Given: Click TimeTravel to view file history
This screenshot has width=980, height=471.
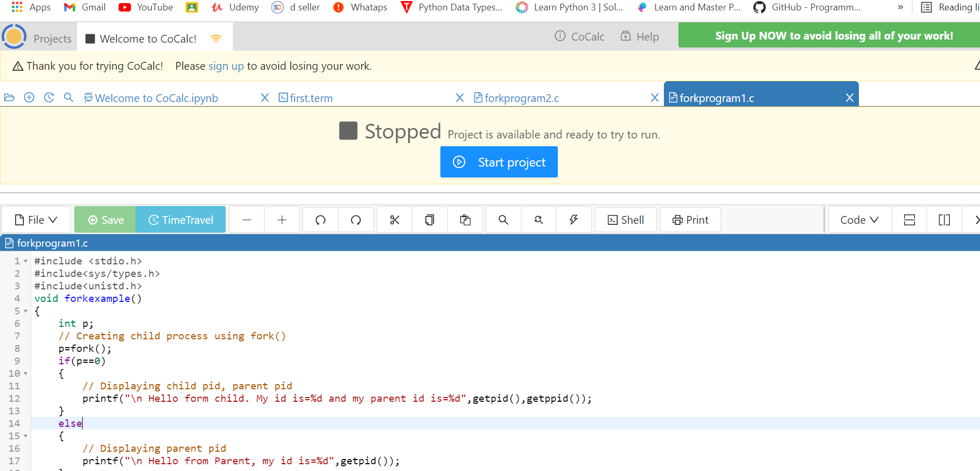Looking at the screenshot, I should click(x=180, y=220).
